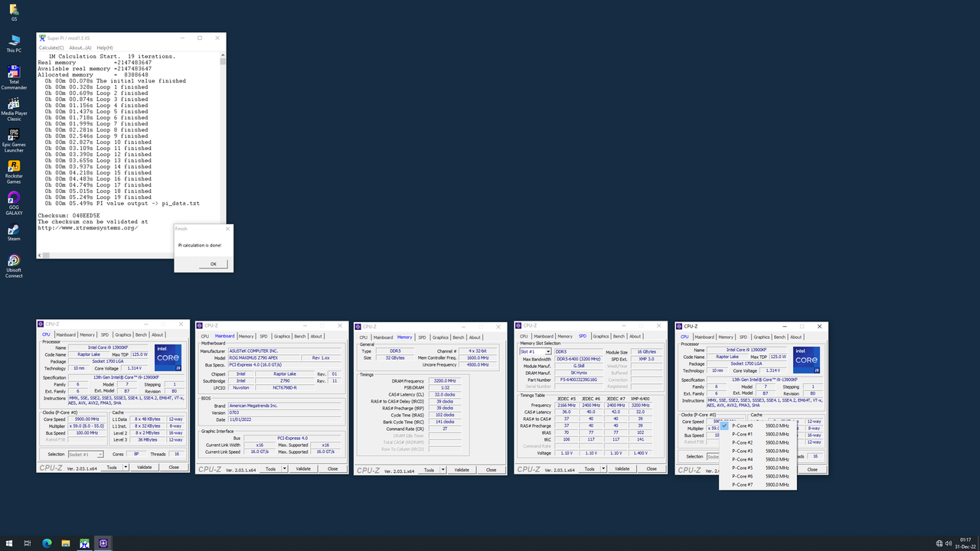The height and width of the screenshot is (551, 980).
Task: Click the Close button in the Mainboard CPU-Z window
Action: click(x=332, y=468)
